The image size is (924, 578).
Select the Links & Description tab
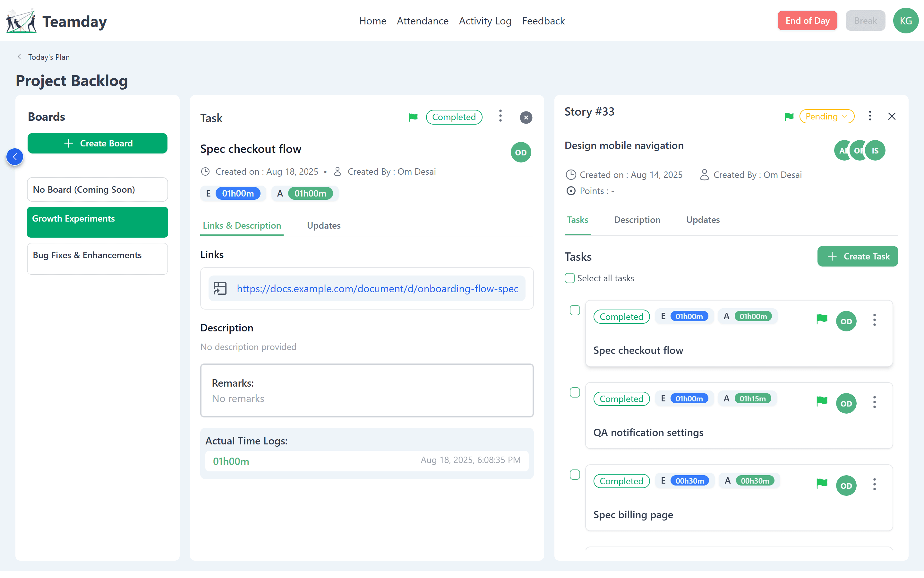click(242, 225)
